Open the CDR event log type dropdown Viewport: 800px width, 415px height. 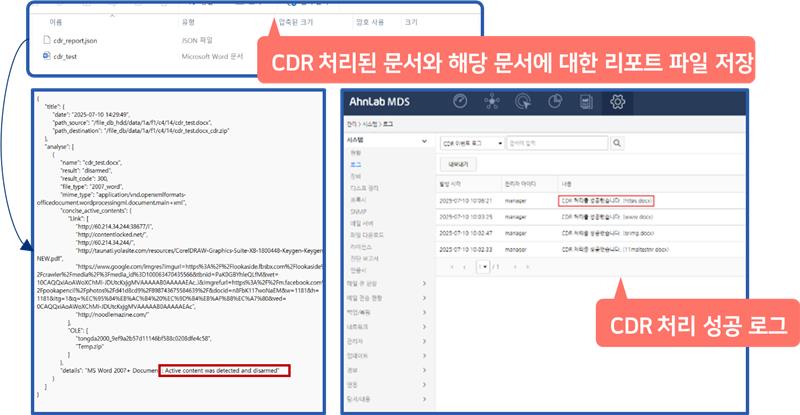473,142
